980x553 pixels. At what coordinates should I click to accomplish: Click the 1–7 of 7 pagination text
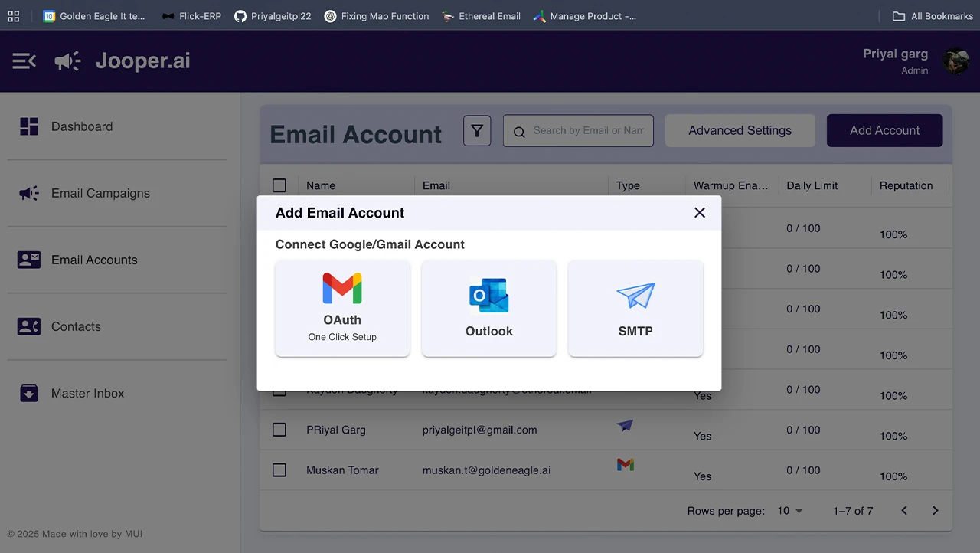pyautogui.click(x=853, y=511)
